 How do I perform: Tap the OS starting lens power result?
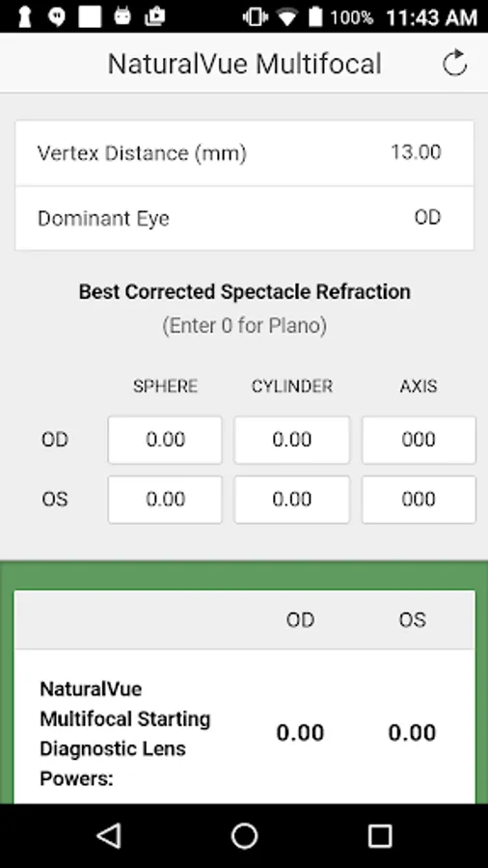[412, 733]
